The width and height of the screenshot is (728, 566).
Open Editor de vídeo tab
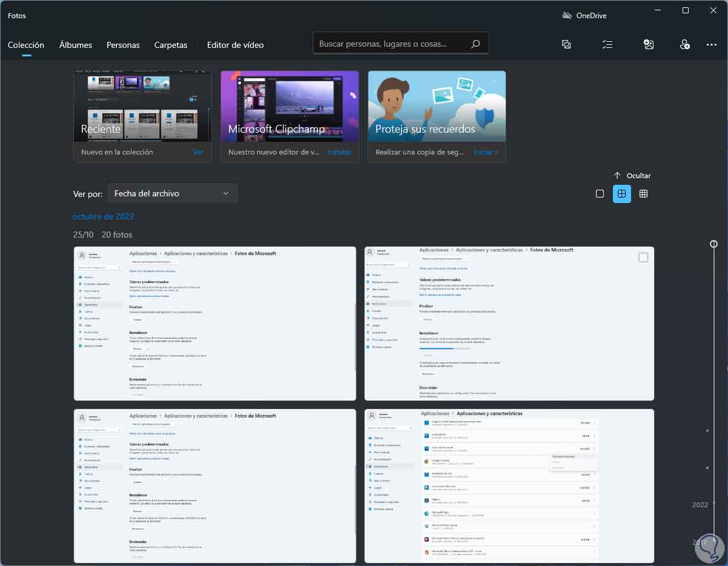pos(235,45)
